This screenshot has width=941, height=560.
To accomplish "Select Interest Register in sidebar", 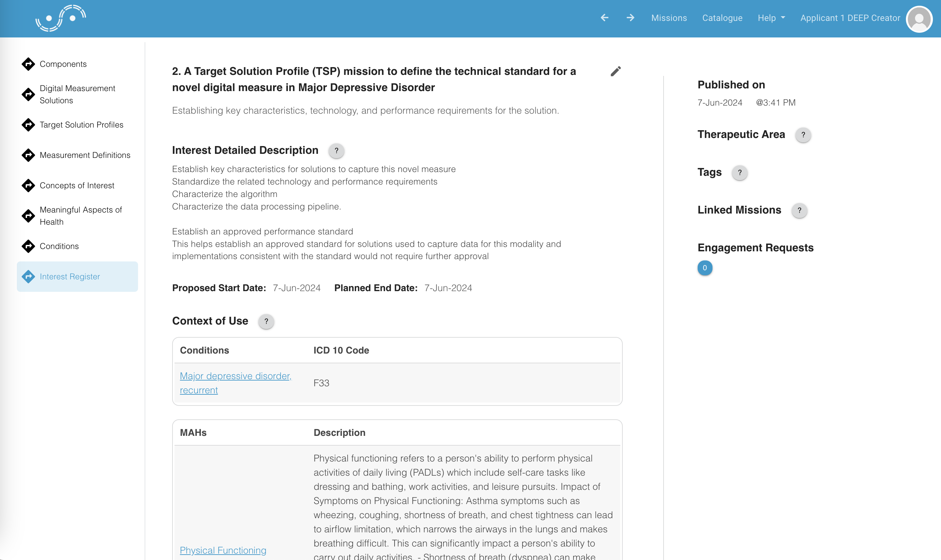I will [x=77, y=277].
